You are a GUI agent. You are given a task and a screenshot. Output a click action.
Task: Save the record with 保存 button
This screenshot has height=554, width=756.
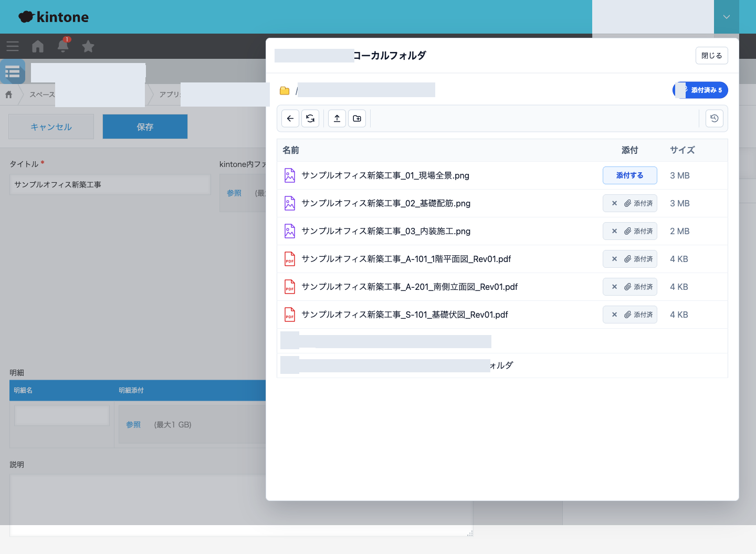145,127
